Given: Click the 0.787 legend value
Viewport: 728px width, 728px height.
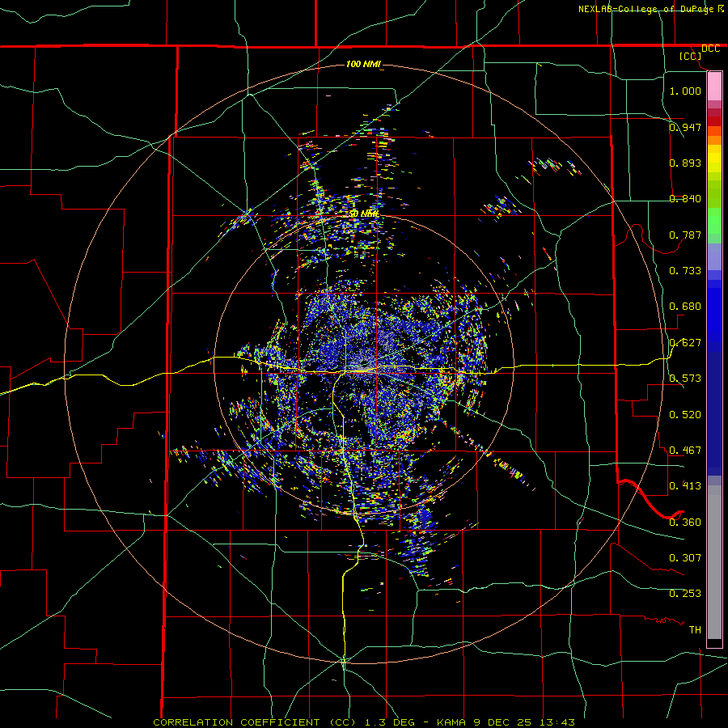Looking at the screenshot, I should 685,235.
